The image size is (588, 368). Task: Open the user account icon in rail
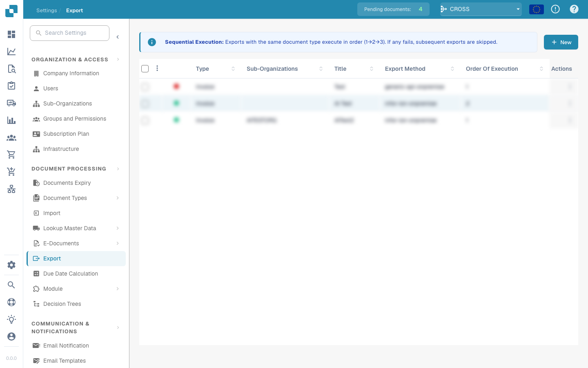[x=11, y=337]
